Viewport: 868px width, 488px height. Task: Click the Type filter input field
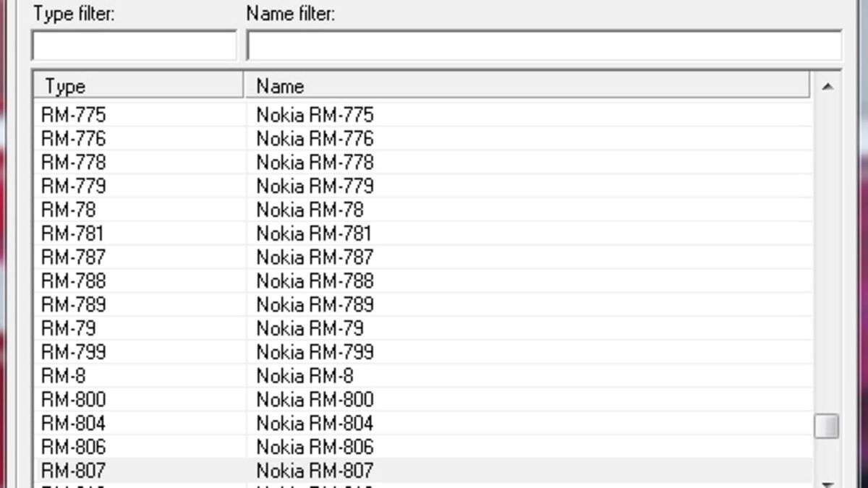(134, 46)
